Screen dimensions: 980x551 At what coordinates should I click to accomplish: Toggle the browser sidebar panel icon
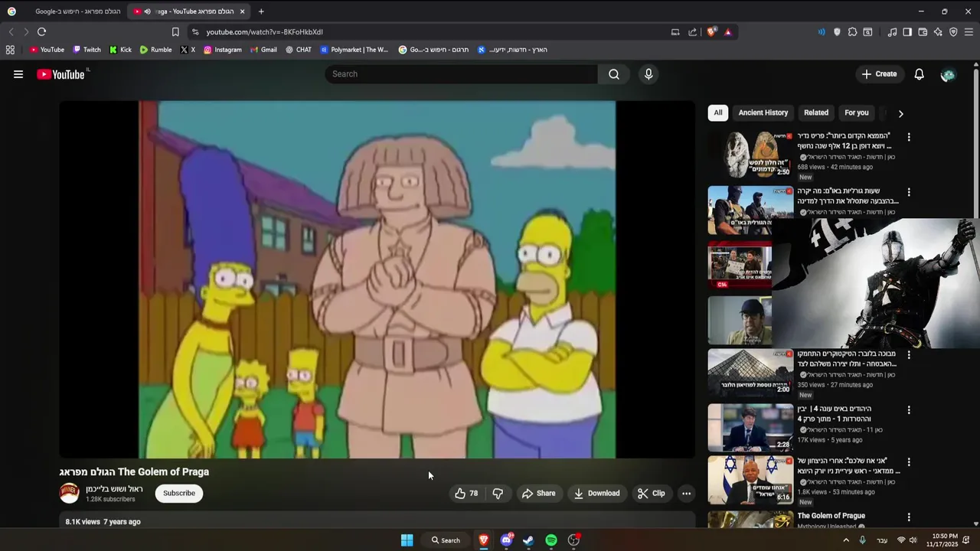[x=907, y=32]
